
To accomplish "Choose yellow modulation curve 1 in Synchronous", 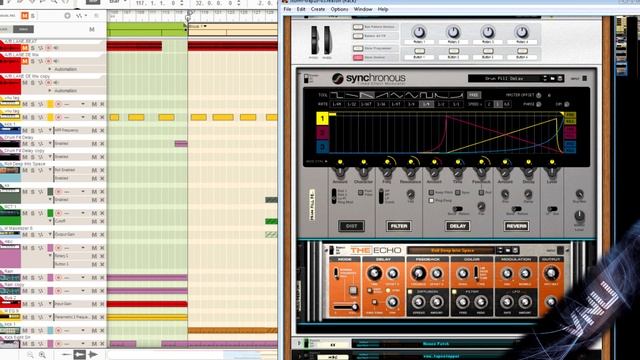I will [322, 118].
